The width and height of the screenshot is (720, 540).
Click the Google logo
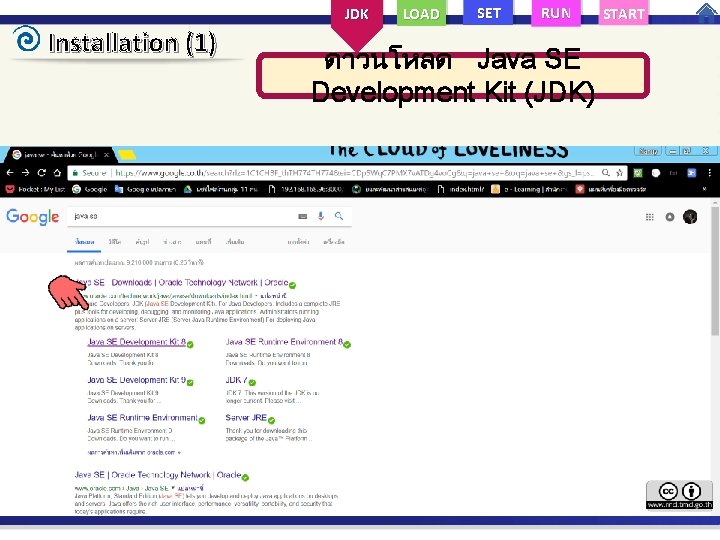click(x=33, y=217)
